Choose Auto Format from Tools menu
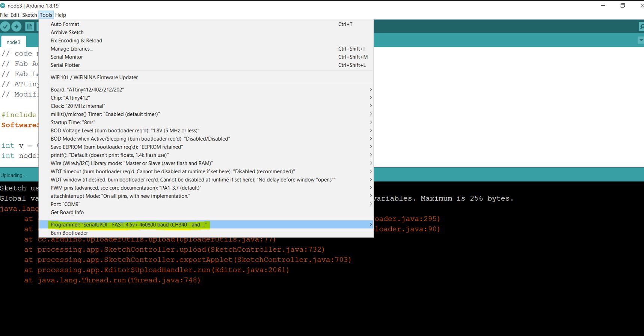This screenshot has width=644, height=336. (x=206, y=24)
